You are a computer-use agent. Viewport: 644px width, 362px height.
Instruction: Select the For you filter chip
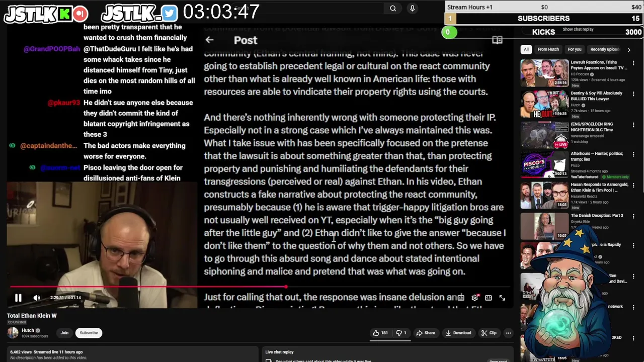[575, 49]
